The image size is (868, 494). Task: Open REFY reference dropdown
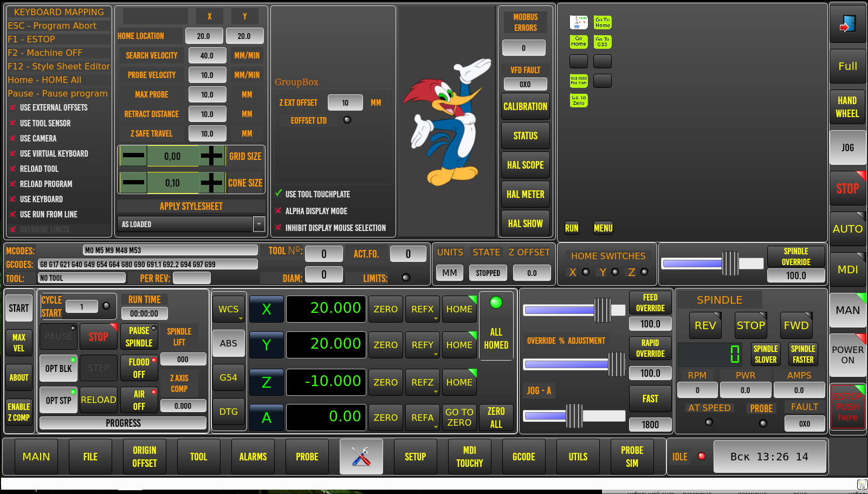[x=423, y=345]
